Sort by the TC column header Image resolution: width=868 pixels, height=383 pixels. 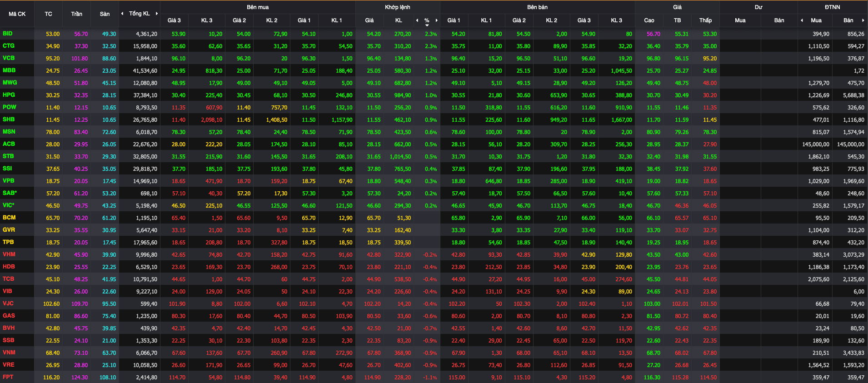[48, 14]
